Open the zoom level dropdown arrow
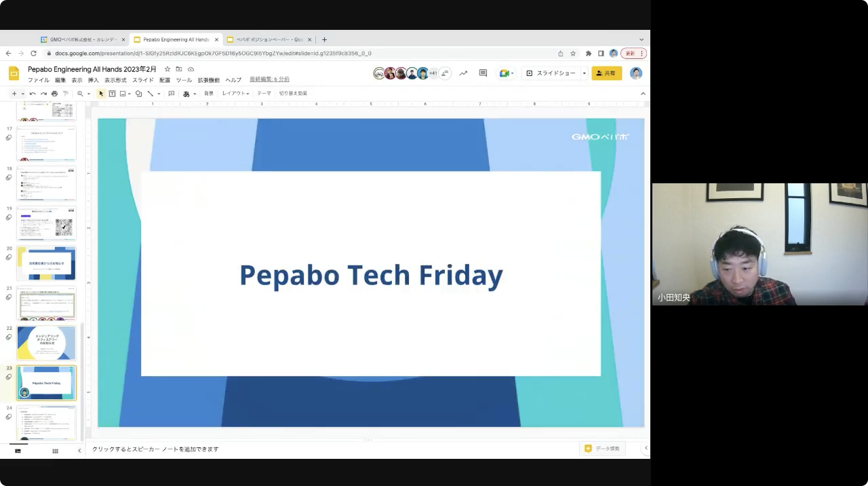 (x=88, y=94)
